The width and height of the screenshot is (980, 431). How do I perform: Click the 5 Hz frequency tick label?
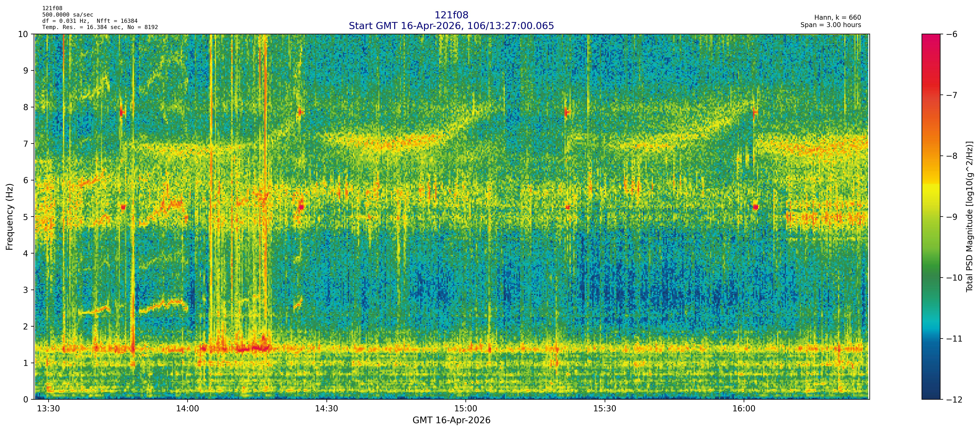pos(26,217)
